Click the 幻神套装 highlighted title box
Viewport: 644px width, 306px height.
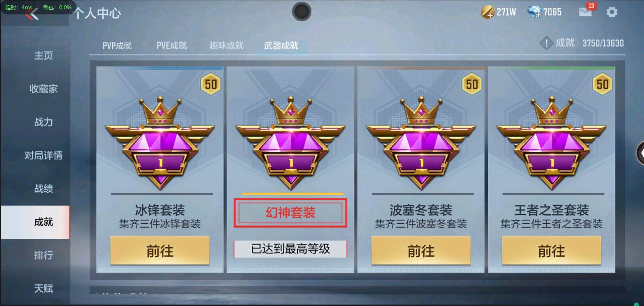coord(291,213)
